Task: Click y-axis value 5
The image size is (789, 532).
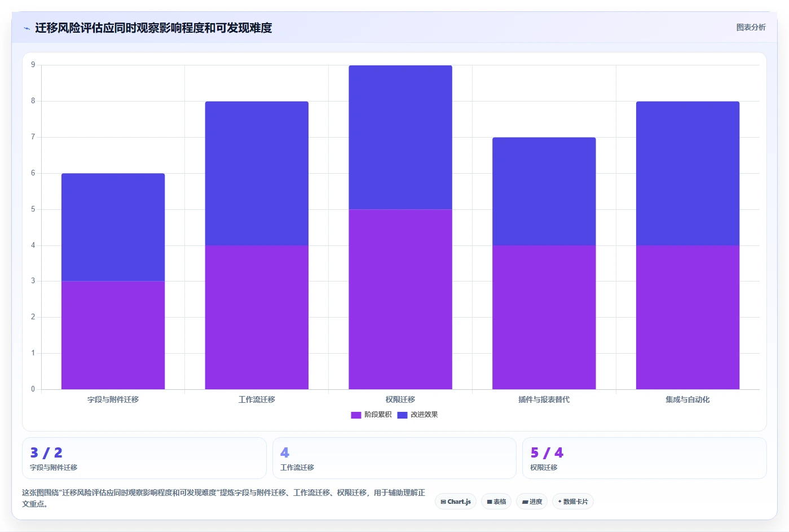Action: coord(33,209)
